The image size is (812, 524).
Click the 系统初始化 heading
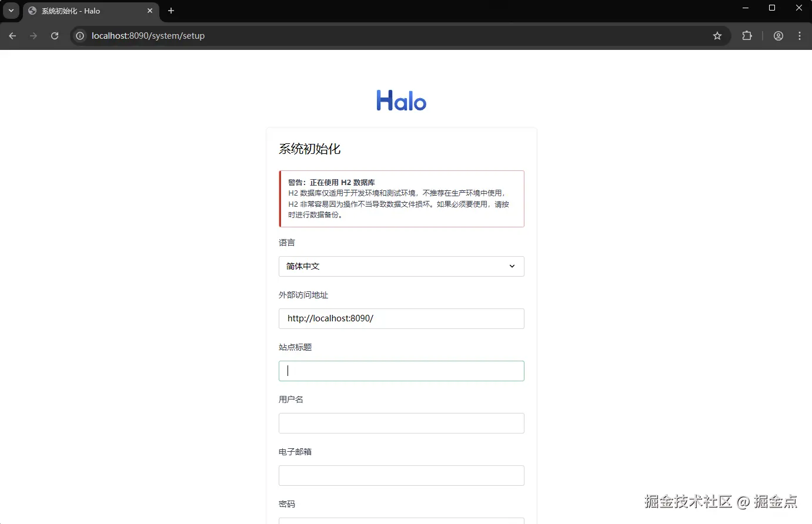click(310, 149)
